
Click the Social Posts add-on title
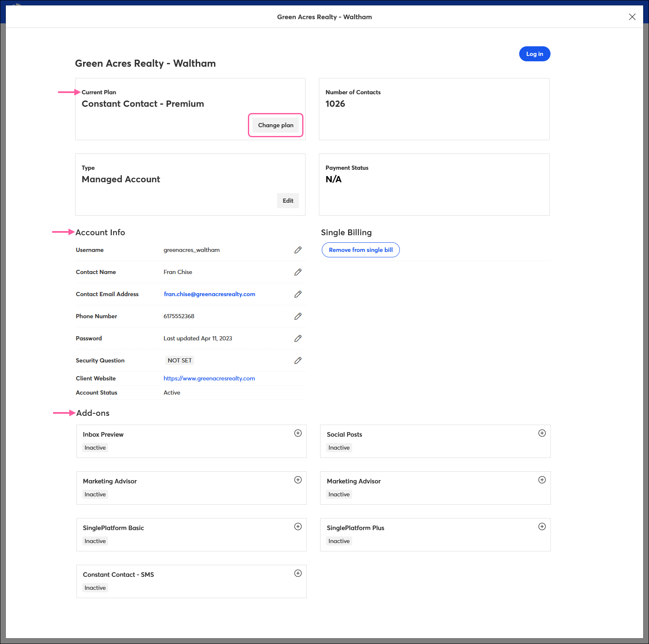pos(344,435)
